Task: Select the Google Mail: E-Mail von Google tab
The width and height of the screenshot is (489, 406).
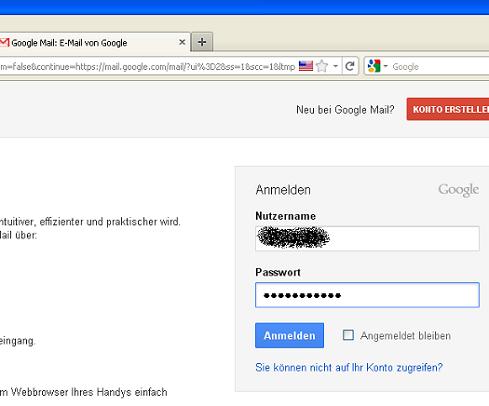Action: pos(94,42)
